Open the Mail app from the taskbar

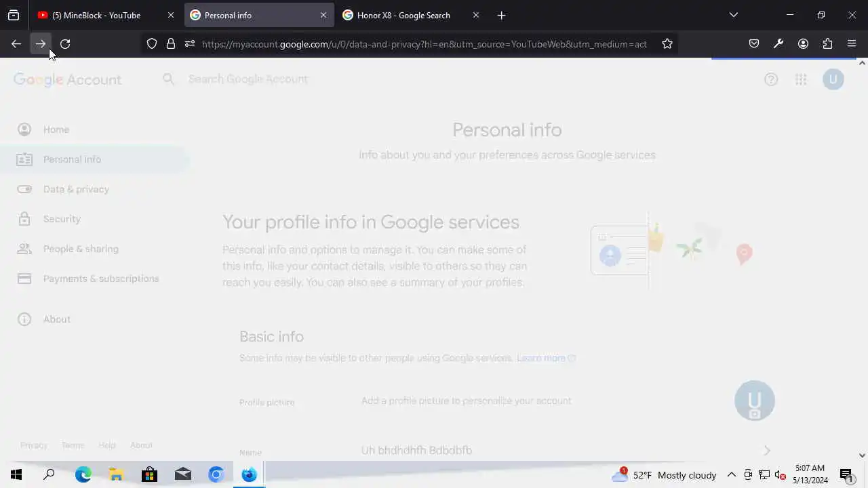(x=182, y=474)
